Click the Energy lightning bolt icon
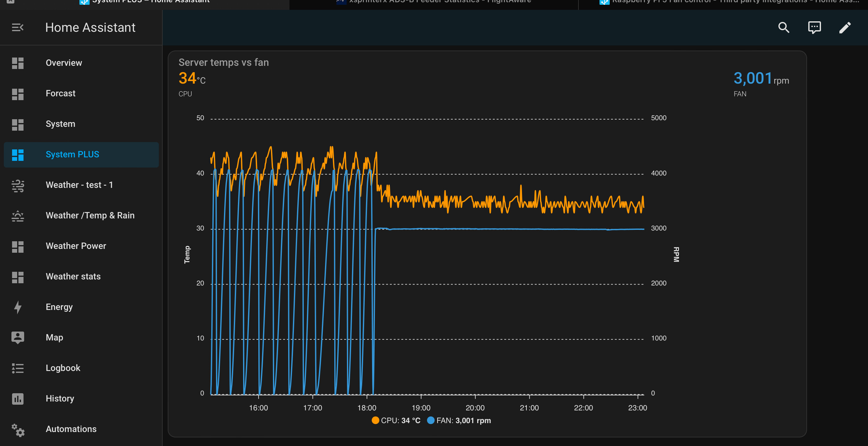 point(17,307)
